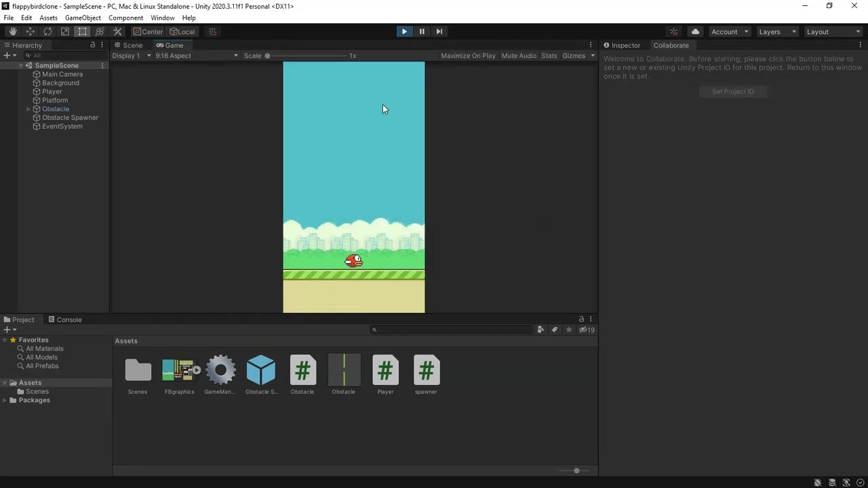Expand the Obstacle object in the Hierarchy
This screenshot has width=868, height=488.
click(x=28, y=108)
